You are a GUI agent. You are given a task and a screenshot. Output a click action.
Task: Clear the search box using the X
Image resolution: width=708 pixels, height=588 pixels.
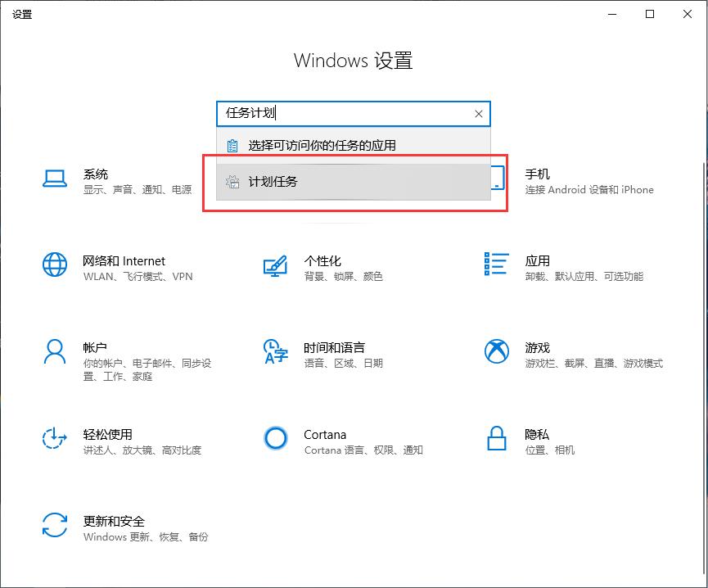click(x=478, y=114)
